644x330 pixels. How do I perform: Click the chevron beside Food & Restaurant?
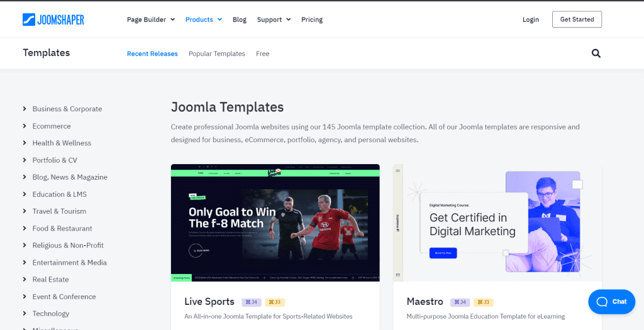click(x=25, y=228)
